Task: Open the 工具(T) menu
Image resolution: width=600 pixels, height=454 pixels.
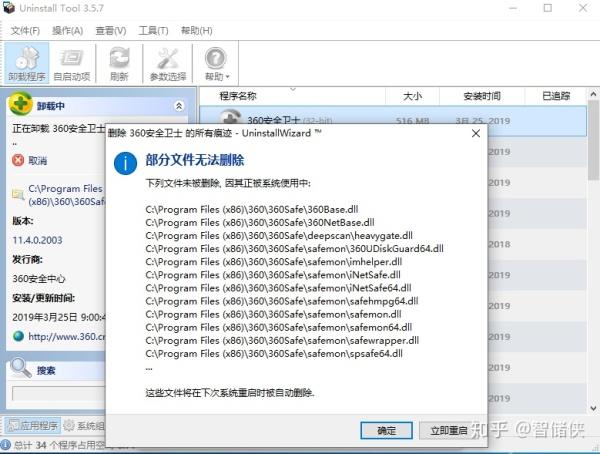Action: click(153, 31)
